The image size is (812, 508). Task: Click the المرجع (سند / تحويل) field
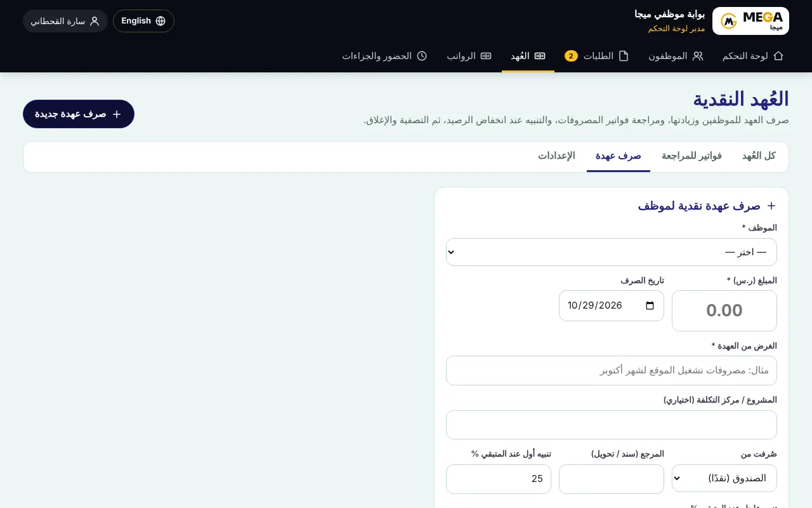[x=612, y=479]
